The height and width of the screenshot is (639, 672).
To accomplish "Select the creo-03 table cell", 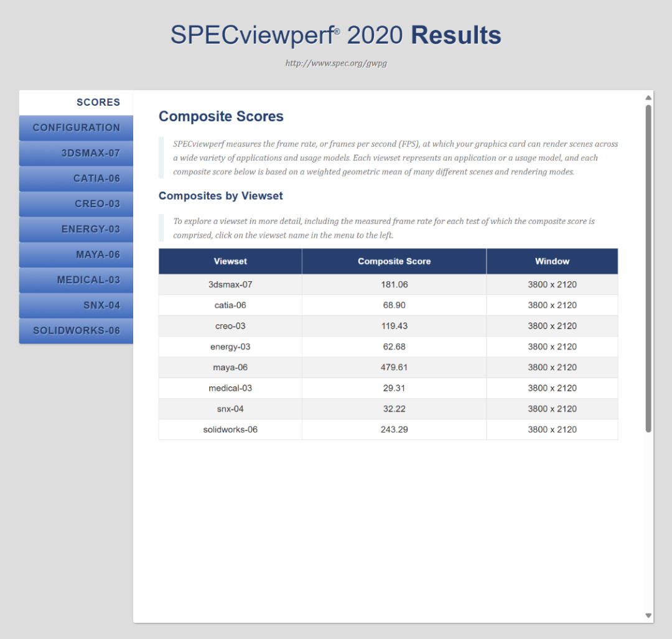I will tap(230, 325).
